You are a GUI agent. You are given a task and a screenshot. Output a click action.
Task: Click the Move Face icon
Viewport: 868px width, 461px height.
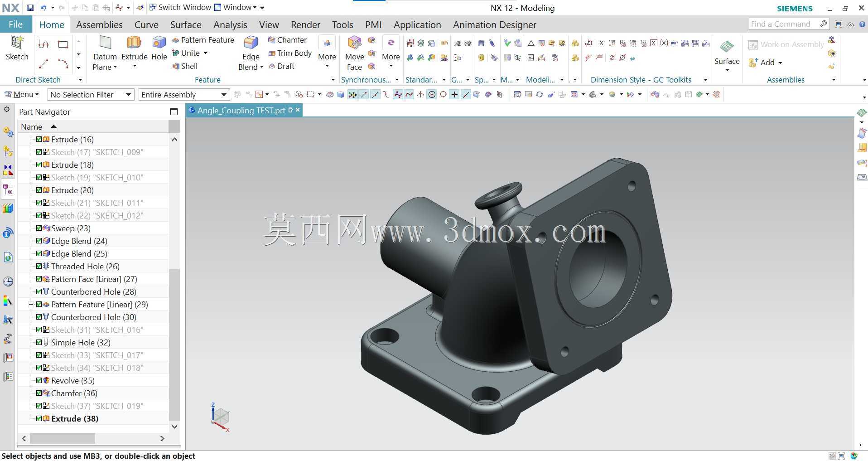pyautogui.click(x=354, y=43)
